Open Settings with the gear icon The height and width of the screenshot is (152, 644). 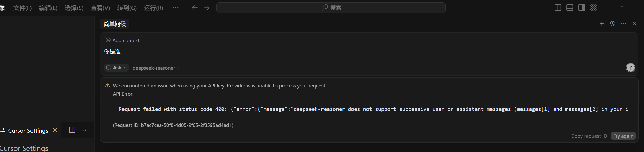point(593,7)
